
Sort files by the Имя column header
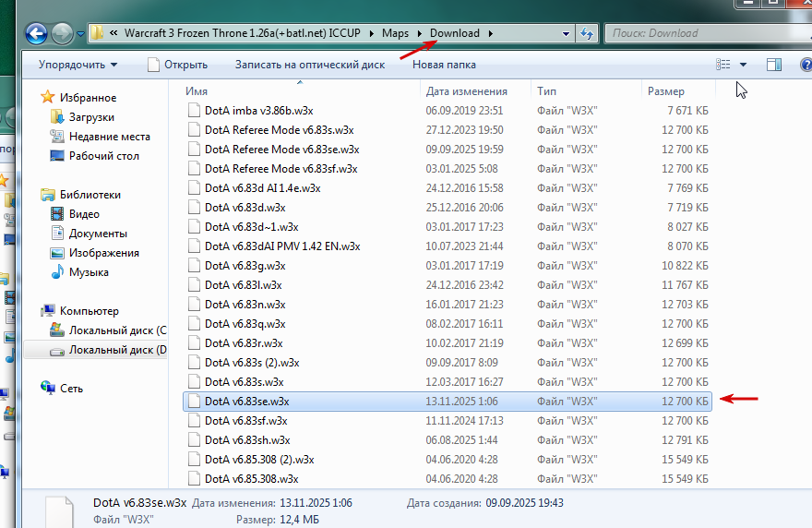pos(303,91)
